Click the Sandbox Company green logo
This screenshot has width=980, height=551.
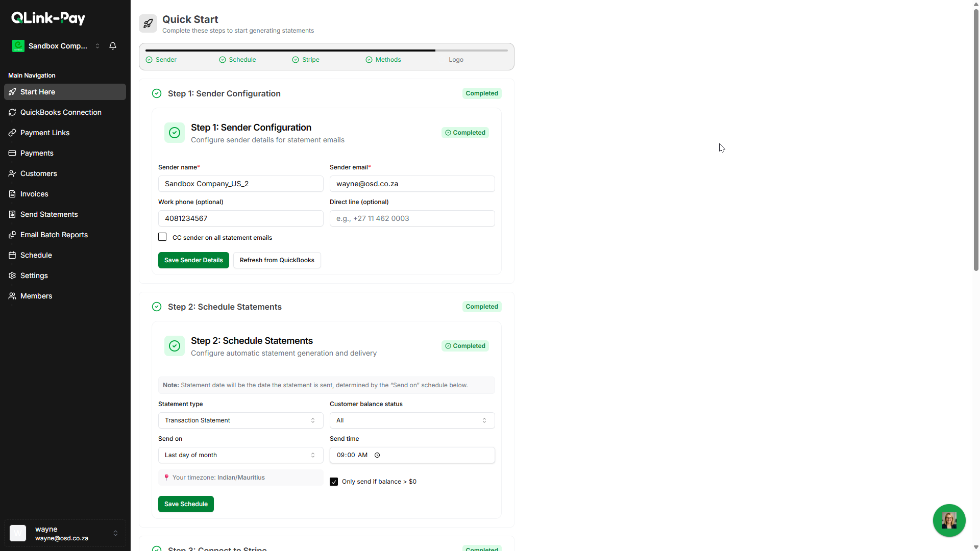(x=18, y=46)
